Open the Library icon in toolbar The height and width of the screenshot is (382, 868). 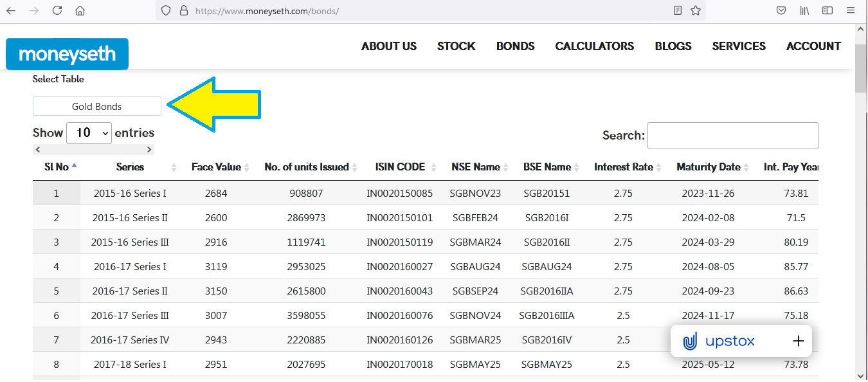pyautogui.click(x=804, y=10)
